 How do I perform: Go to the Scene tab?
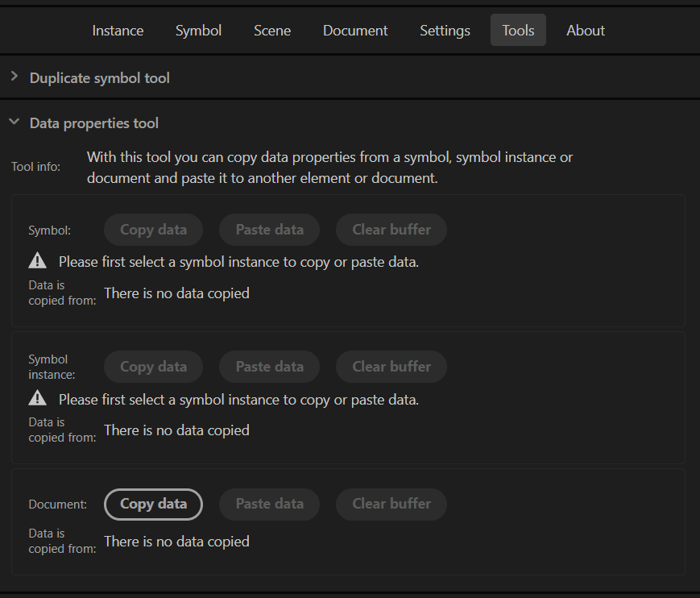[x=272, y=31]
